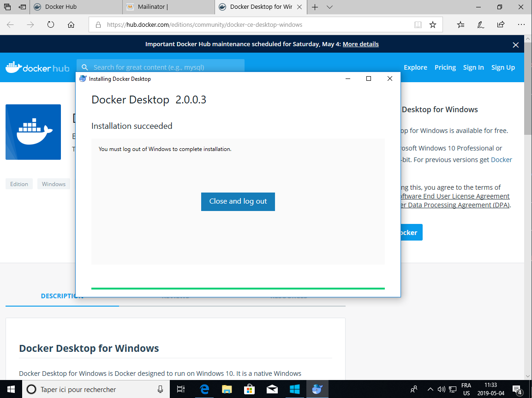This screenshot has width=532, height=398.
Task: Switch to the Mailinator tab
Action: pyautogui.click(x=168, y=7)
